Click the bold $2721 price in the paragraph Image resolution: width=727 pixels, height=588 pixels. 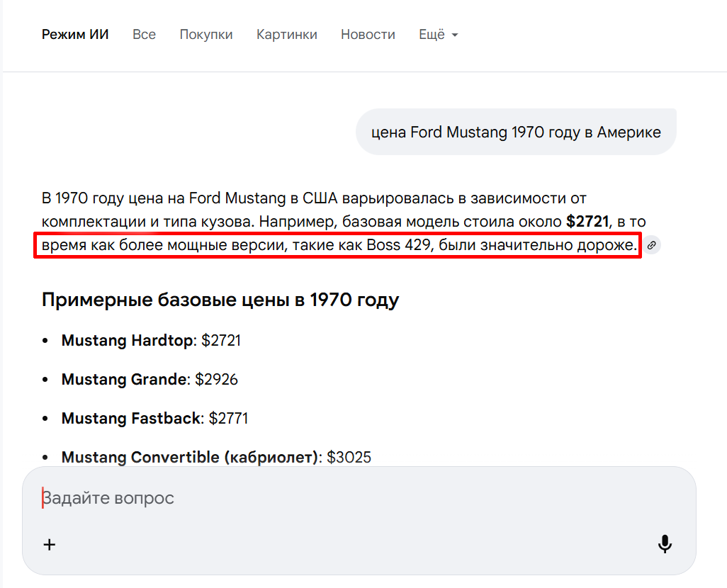pos(587,222)
